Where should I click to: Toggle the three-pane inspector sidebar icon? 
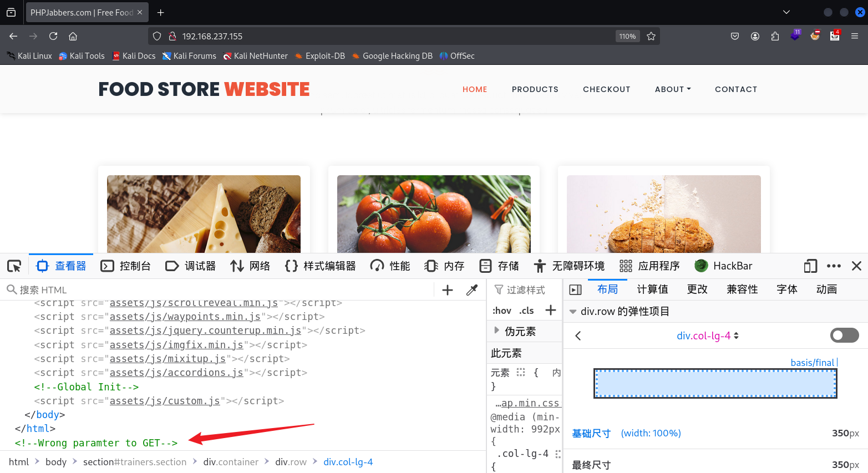(576, 289)
